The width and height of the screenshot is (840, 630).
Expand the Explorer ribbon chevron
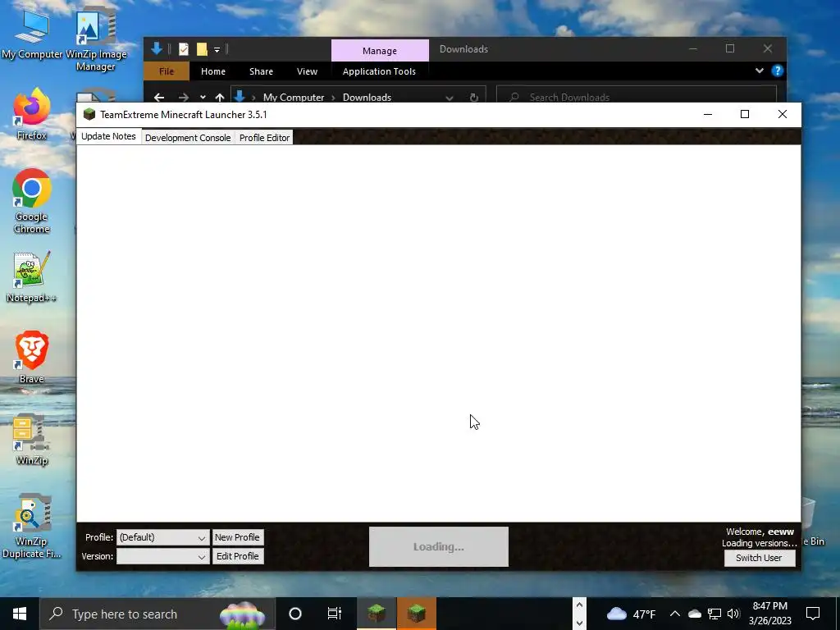(x=759, y=71)
